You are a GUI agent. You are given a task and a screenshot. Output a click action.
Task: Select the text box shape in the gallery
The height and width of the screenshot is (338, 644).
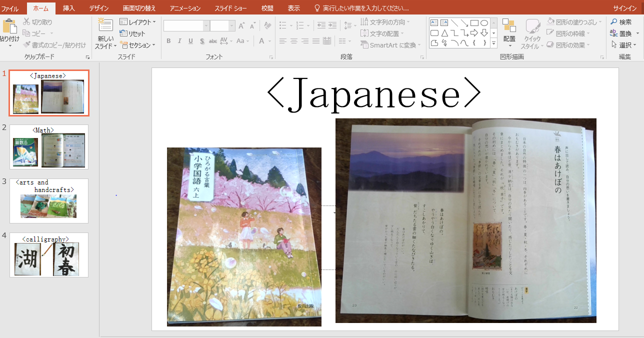click(434, 22)
